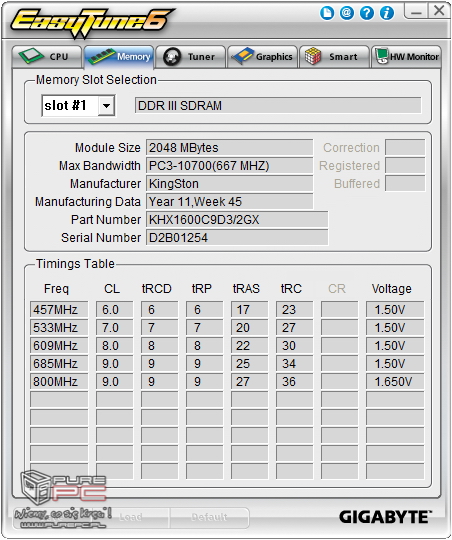This screenshot has width=452, height=540.
Task: Click the CL '8.0' cell
Action: (x=114, y=345)
